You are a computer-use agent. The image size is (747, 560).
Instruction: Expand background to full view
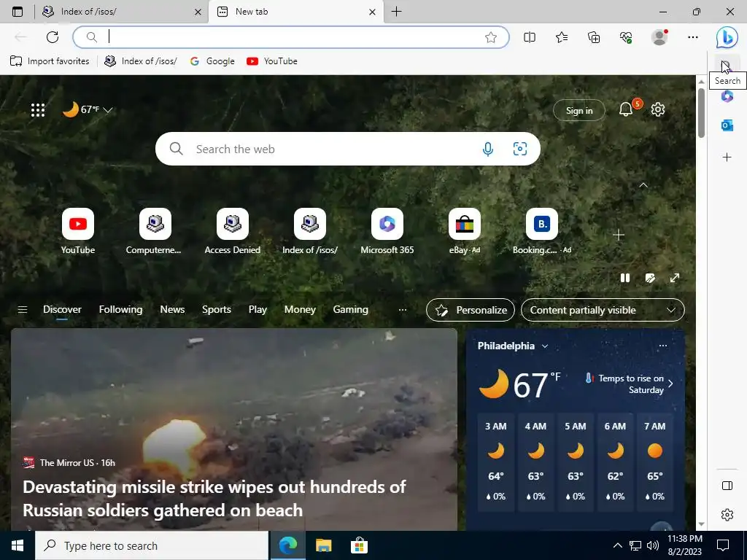[x=675, y=278]
